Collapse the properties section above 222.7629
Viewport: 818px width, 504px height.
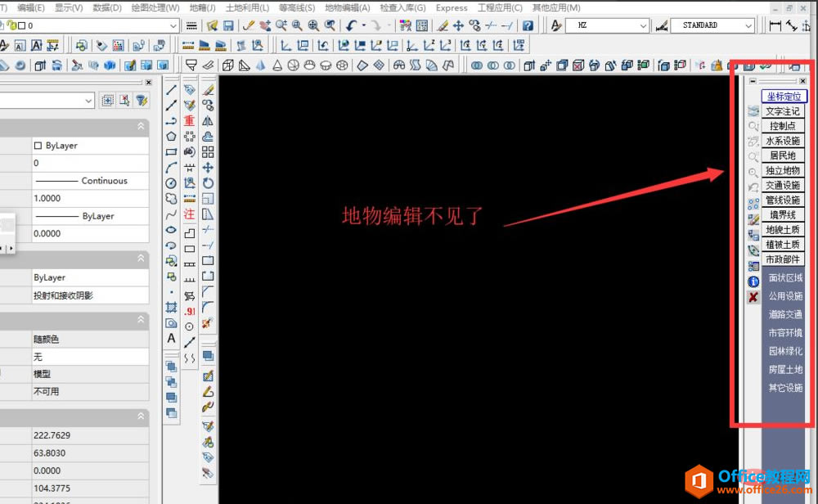(x=141, y=416)
